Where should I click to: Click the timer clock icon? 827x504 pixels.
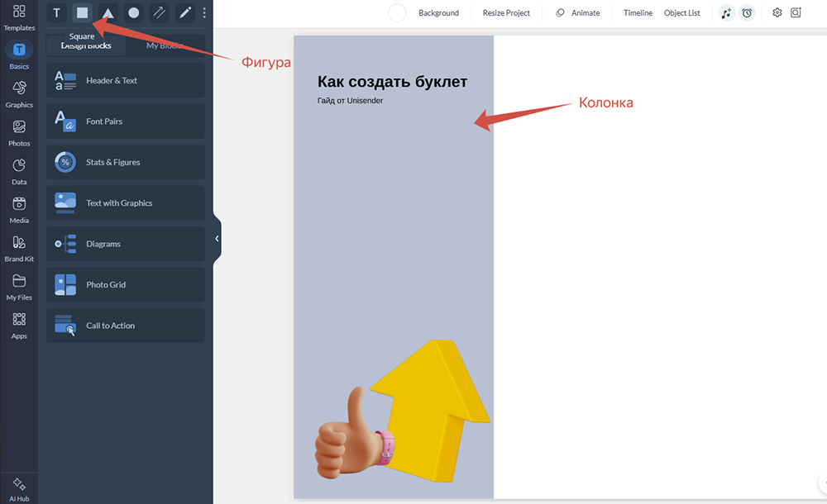tap(747, 13)
